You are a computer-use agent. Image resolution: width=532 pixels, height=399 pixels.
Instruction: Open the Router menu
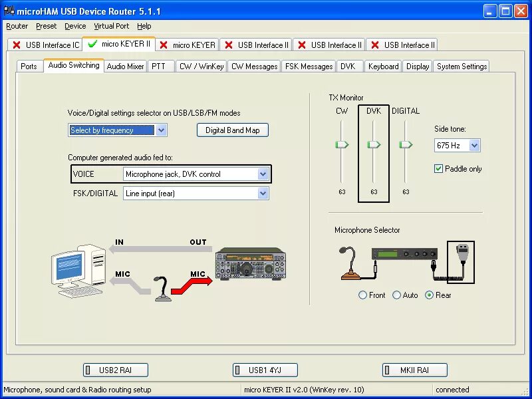[x=17, y=26]
